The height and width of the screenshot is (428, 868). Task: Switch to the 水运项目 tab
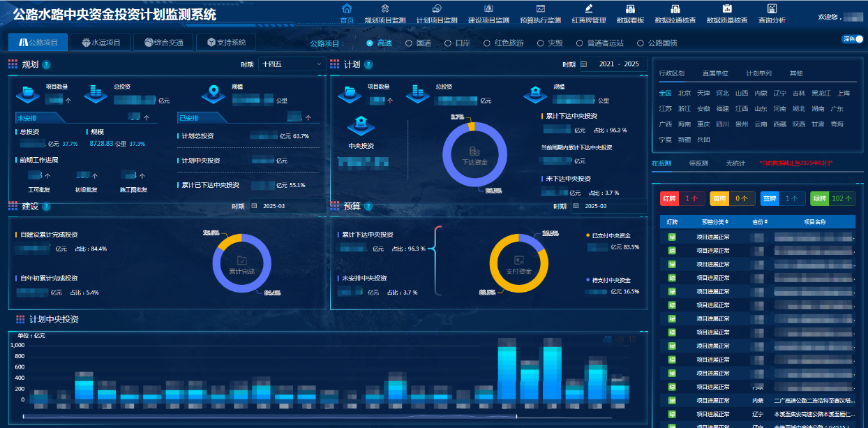click(100, 43)
